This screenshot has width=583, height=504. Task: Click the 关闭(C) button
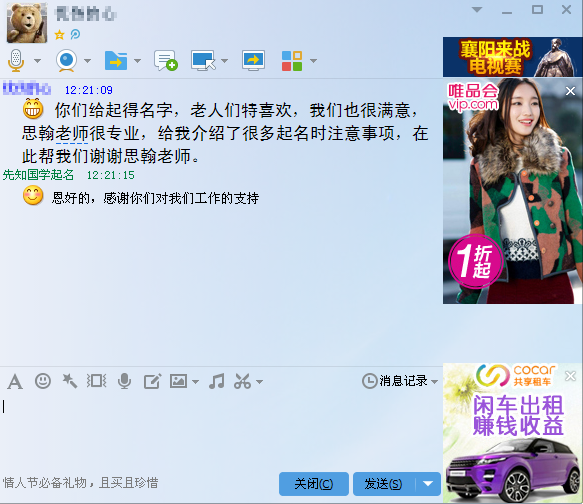click(313, 484)
